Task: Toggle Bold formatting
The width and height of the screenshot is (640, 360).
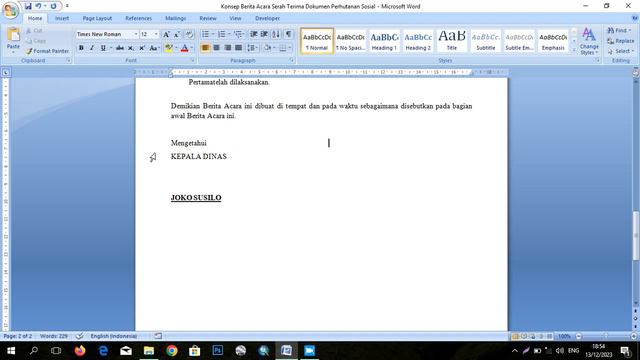Action: (81, 48)
